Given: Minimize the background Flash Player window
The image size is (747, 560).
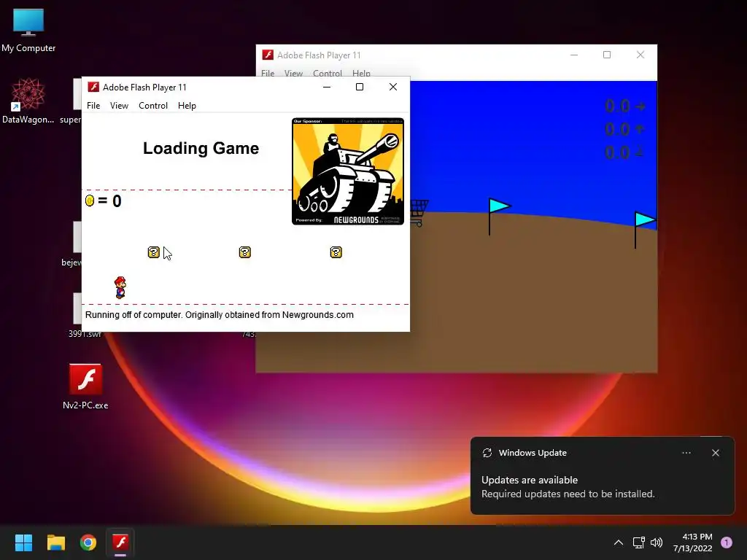Looking at the screenshot, I should [574, 55].
